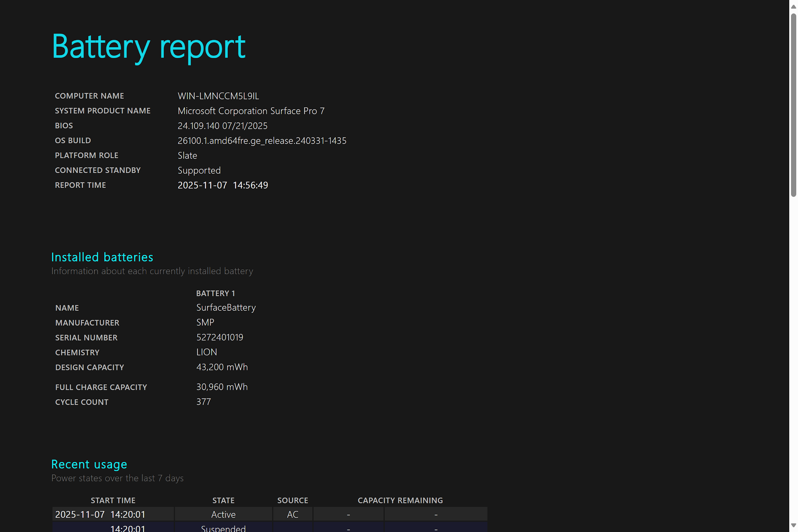
Task: Click the serial number 5272401019
Action: [x=219, y=337]
